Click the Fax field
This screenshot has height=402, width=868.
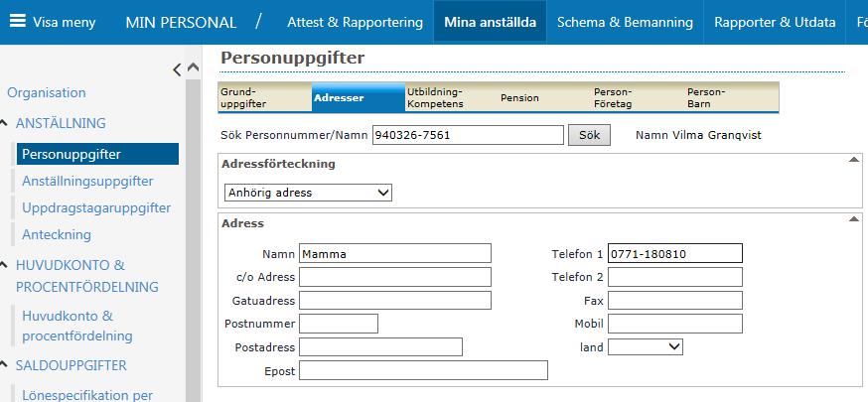pos(674,300)
